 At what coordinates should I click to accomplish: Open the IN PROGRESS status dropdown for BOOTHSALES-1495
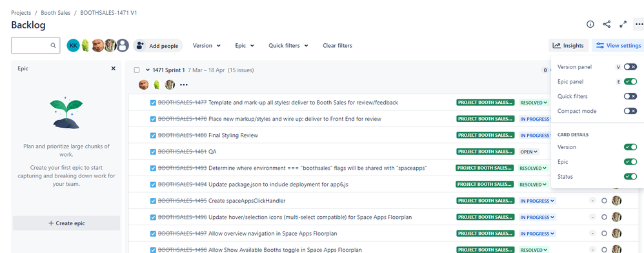[538, 201]
